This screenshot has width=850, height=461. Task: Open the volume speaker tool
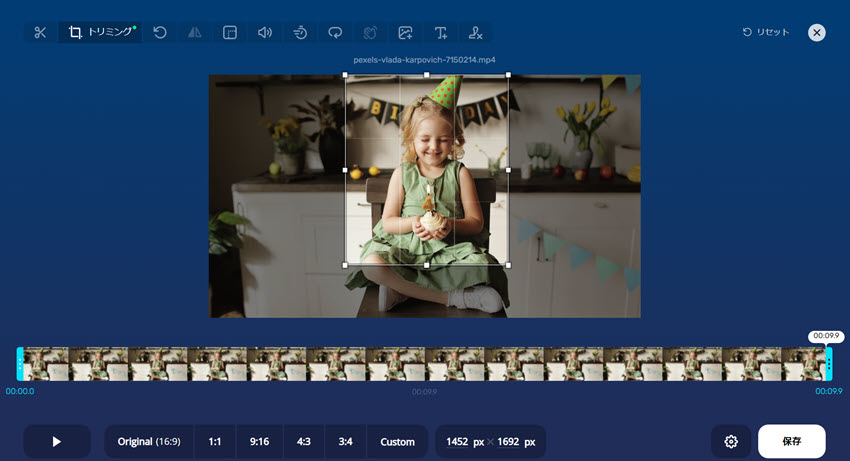pyautogui.click(x=265, y=33)
